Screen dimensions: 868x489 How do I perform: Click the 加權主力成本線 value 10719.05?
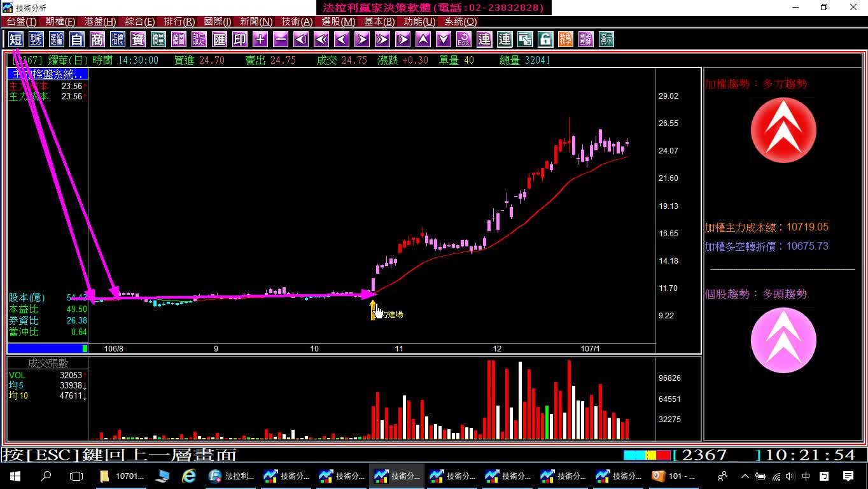[808, 227]
